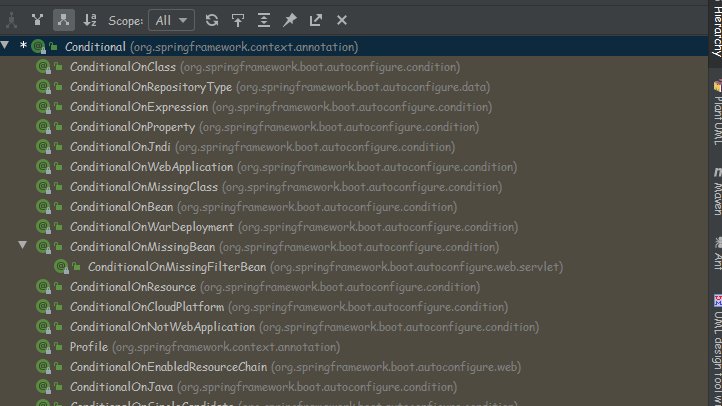This screenshot has height=406, width=722.
Task: Click annotation icon beside ConditionalOnClass
Action: click(x=44, y=67)
